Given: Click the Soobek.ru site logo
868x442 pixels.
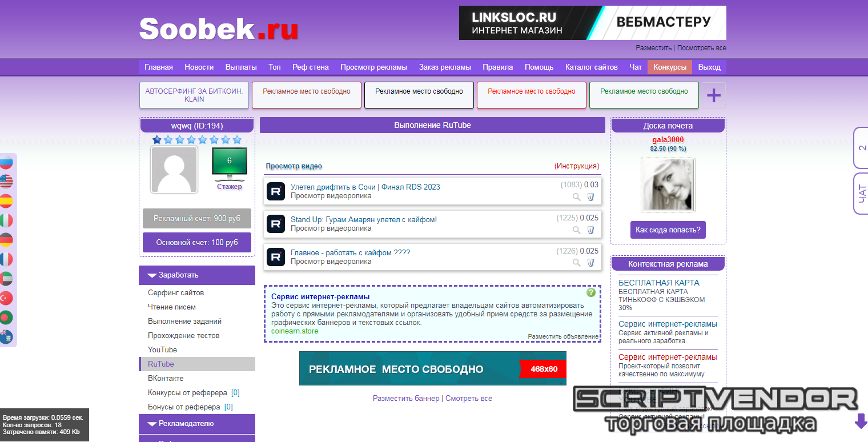Looking at the screenshot, I should click(x=219, y=29).
